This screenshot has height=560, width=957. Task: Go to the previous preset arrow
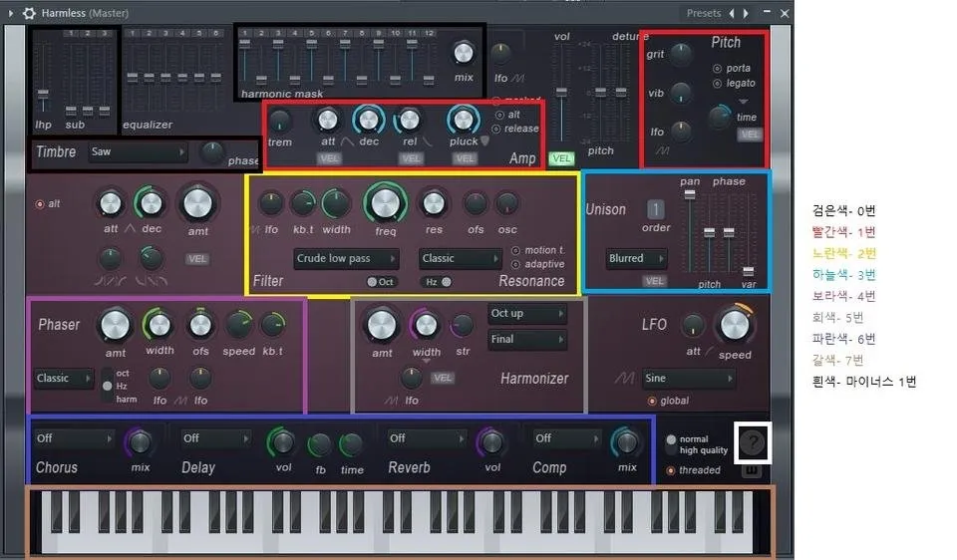(x=732, y=13)
